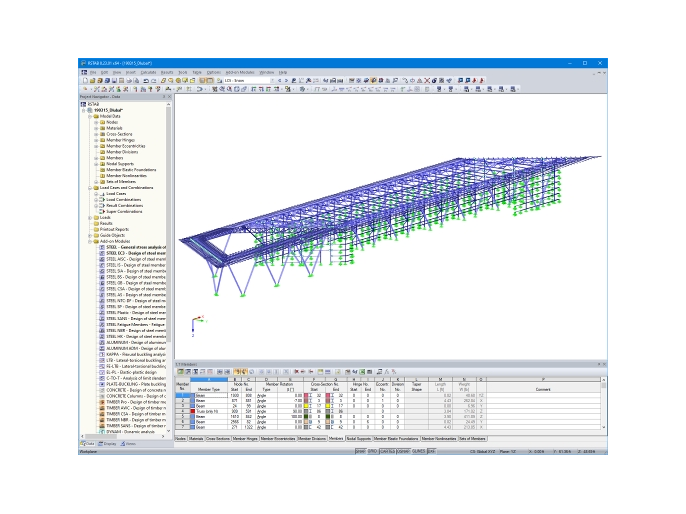Switch to the Sets of Members table tab
Image resolution: width=686 pixels, height=514 pixels.
(472, 438)
